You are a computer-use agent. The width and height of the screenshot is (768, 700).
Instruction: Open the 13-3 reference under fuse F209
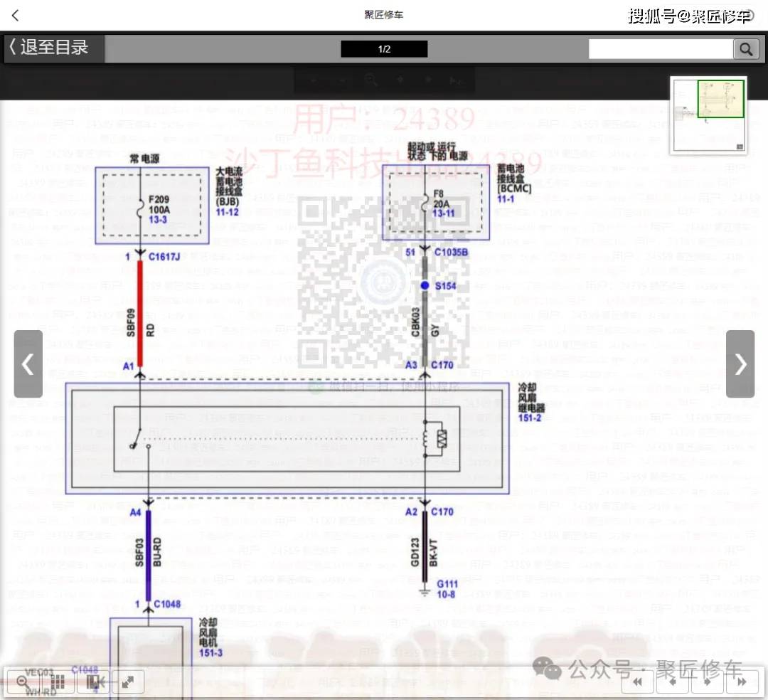[x=159, y=221]
